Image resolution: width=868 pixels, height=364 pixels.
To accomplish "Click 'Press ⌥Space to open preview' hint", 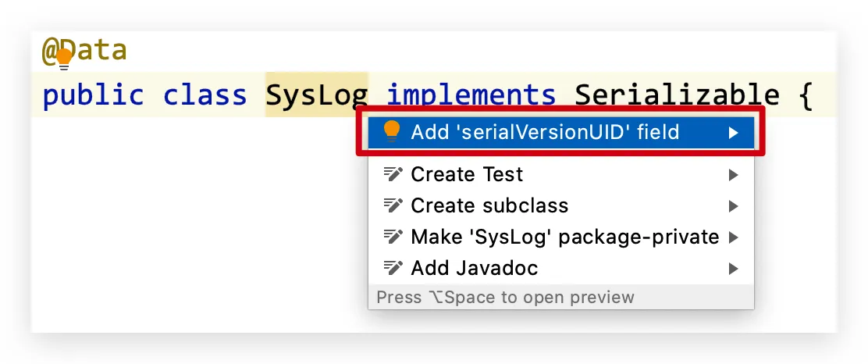I will (x=505, y=297).
